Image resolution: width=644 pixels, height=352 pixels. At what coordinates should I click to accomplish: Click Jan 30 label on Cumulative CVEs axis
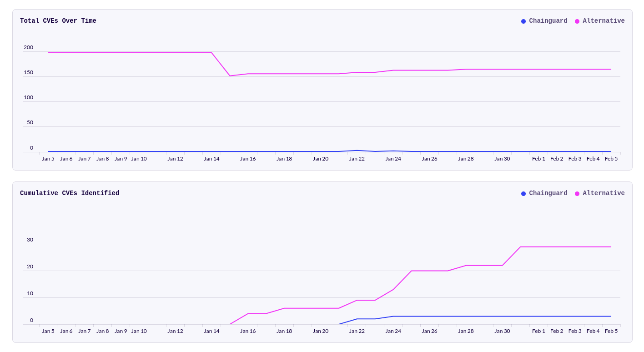pyautogui.click(x=502, y=331)
